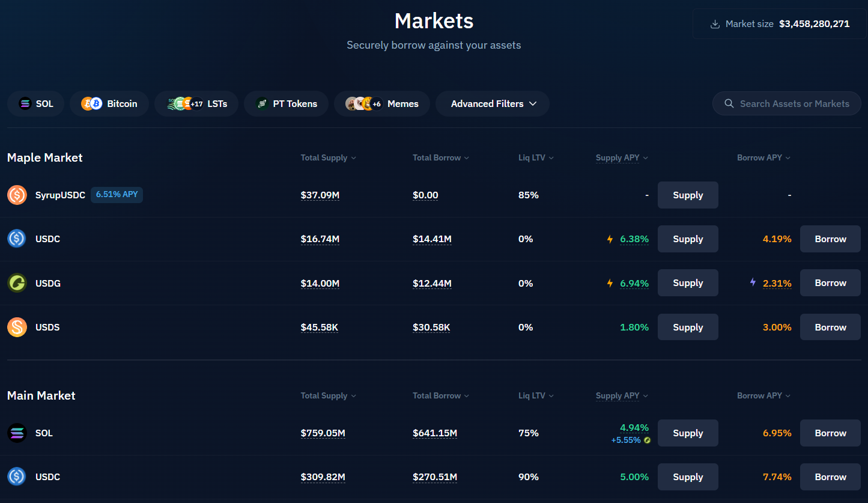Sort Maple Market by Liq LTV
The width and height of the screenshot is (868, 503).
pos(536,157)
